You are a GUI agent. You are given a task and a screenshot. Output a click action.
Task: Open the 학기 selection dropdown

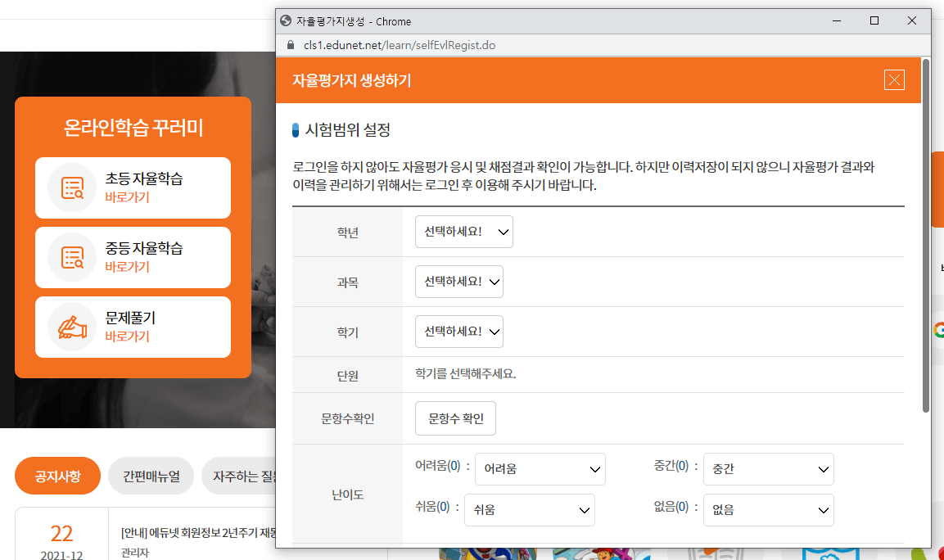tap(458, 331)
